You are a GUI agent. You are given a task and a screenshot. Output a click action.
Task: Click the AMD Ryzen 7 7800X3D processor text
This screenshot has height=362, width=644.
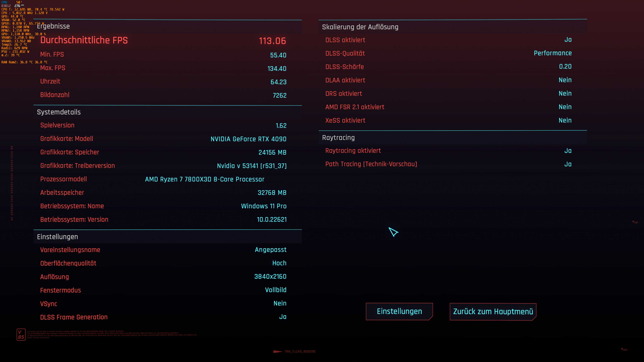click(204, 179)
